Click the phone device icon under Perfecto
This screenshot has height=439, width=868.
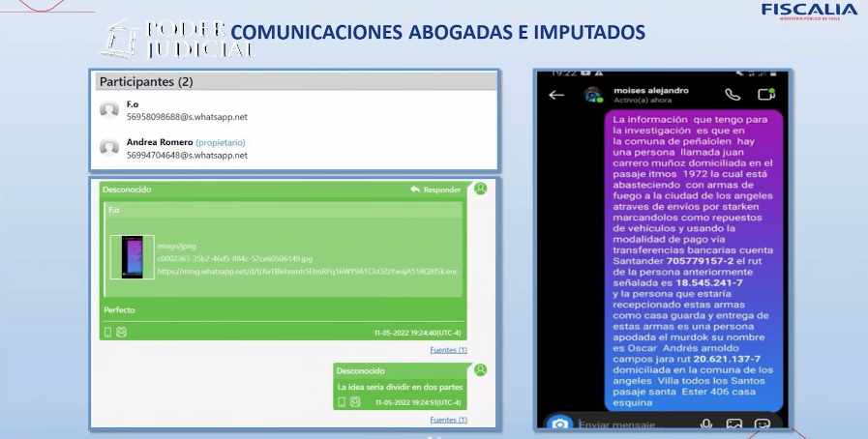[108, 332]
